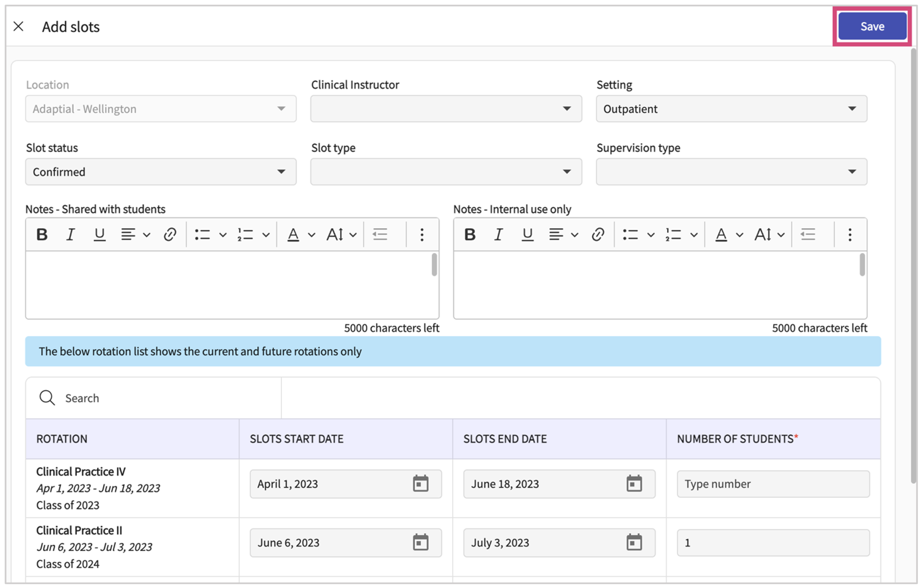Click outdent icon in Internal notes toolbar
Viewport: 923px width, 588px height.
click(808, 234)
